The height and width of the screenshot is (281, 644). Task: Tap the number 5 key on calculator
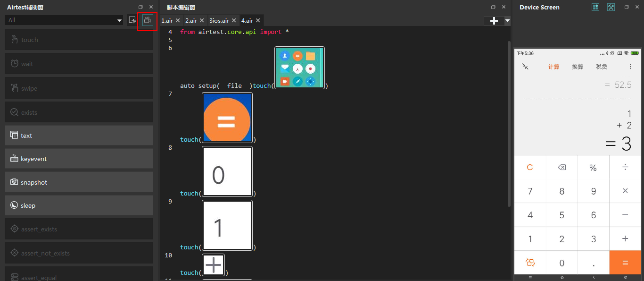tap(561, 215)
